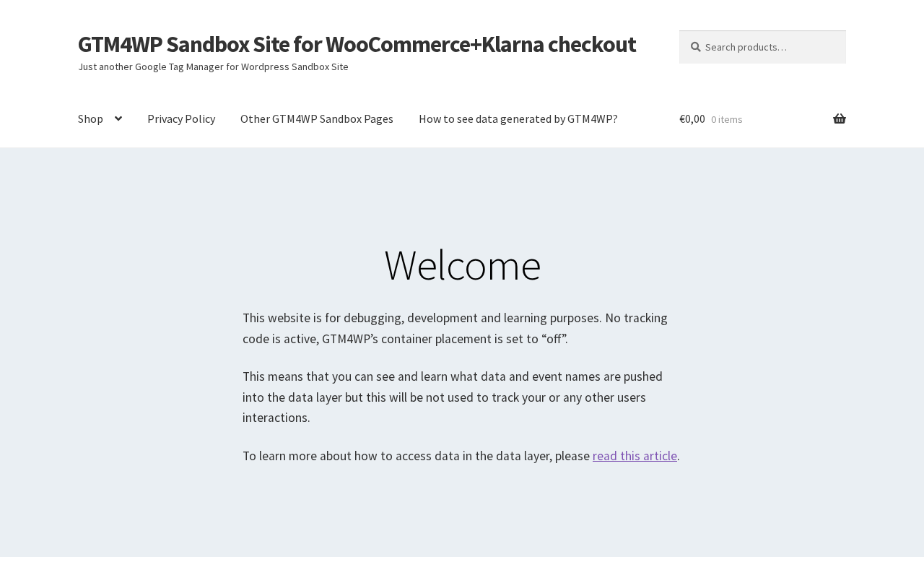
Task: Click the Welcome heading
Action: pyautogui.click(x=462, y=264)
